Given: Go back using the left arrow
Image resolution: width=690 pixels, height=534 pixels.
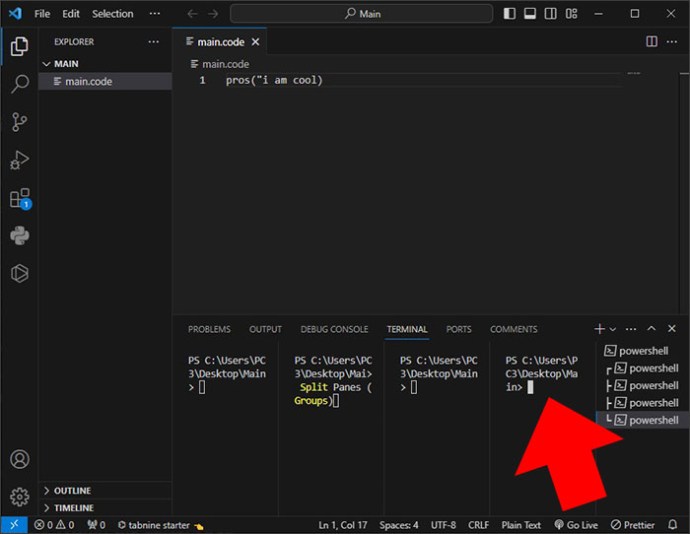Looking at the screenshot, I should point(192,14).
